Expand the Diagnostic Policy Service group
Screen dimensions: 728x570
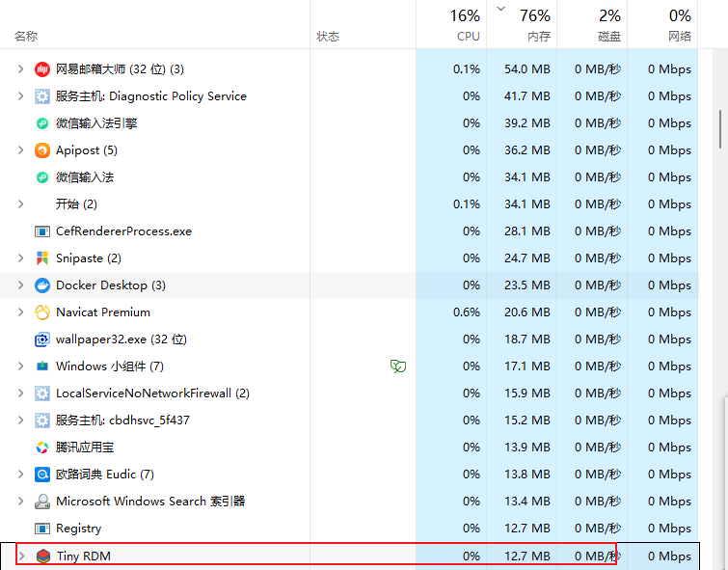tap(20, 96)
